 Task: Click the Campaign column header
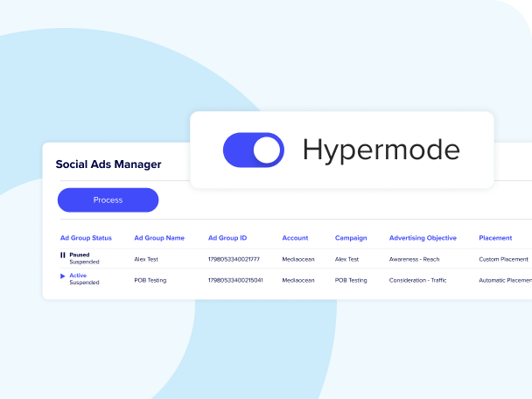(x=351, y=238)
